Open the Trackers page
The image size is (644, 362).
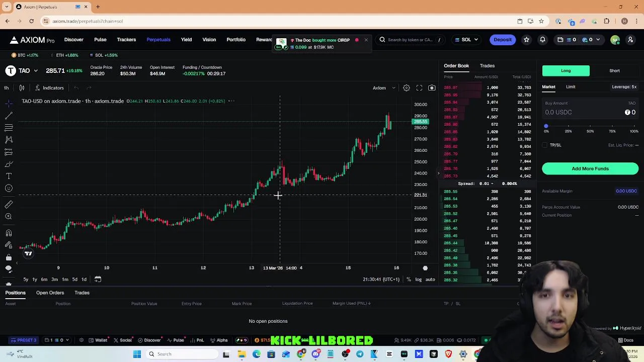pyautogui.click(x=126, y=40)
